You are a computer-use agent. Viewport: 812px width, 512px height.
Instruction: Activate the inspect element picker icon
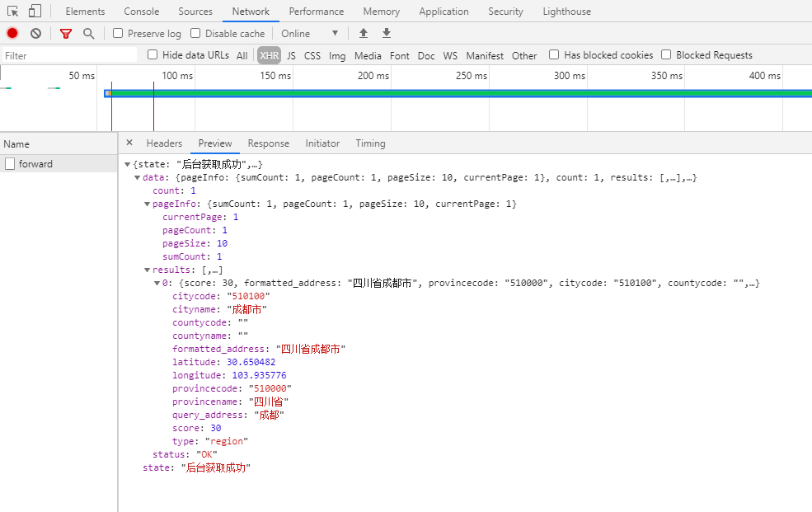coord(12,11)
